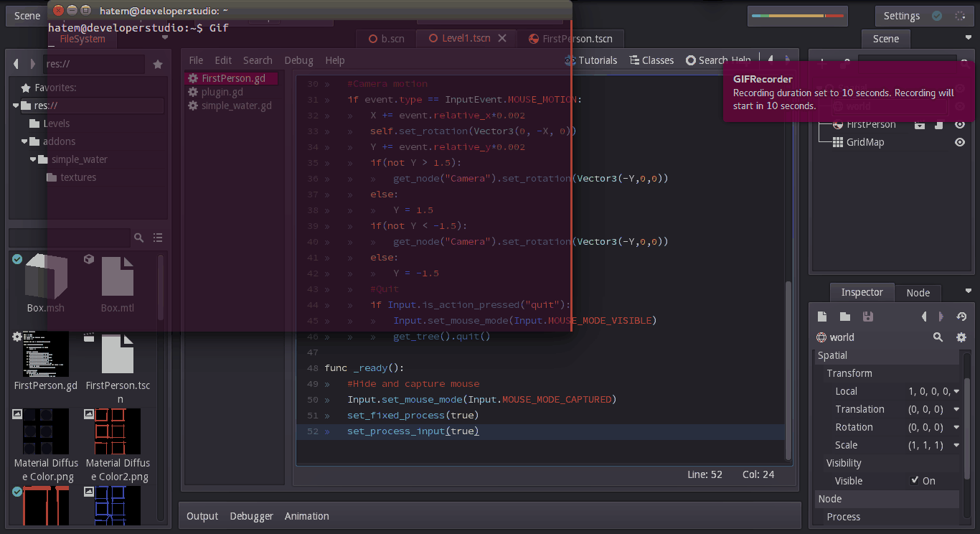Go forward in FileSystem path history

32,64
